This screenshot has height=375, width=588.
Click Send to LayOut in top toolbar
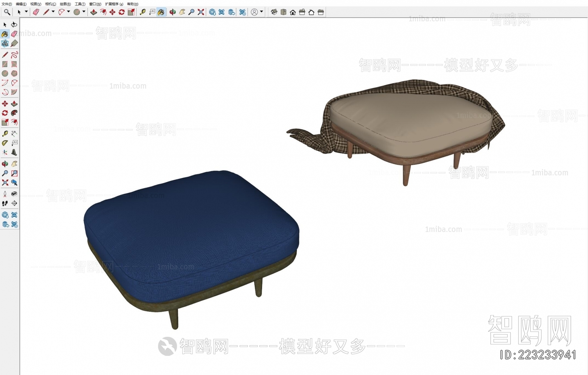(231, 12)
